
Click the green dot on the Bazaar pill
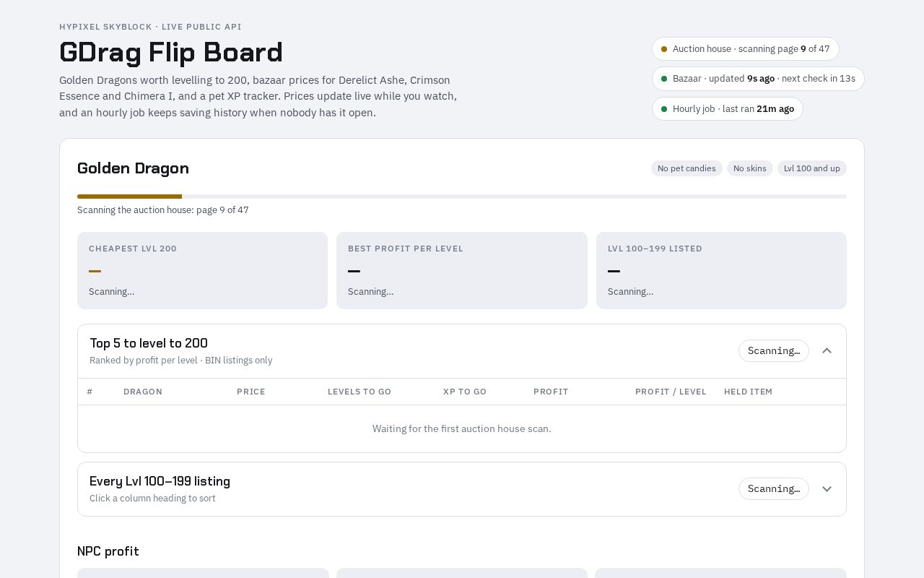pos(664,79)
